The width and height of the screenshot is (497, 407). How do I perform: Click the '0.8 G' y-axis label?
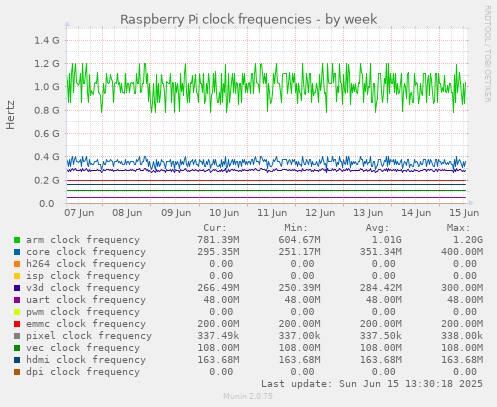(x=47, y=110)
